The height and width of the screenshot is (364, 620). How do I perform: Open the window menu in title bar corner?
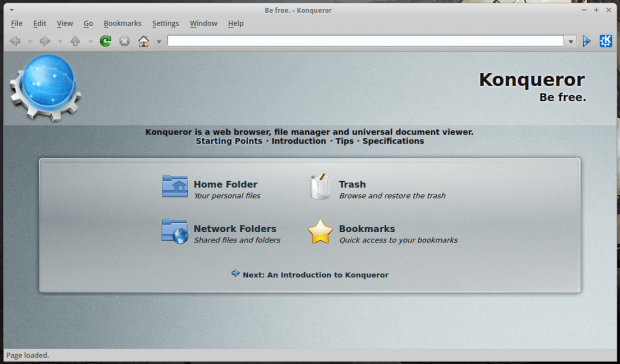(11, 10)
